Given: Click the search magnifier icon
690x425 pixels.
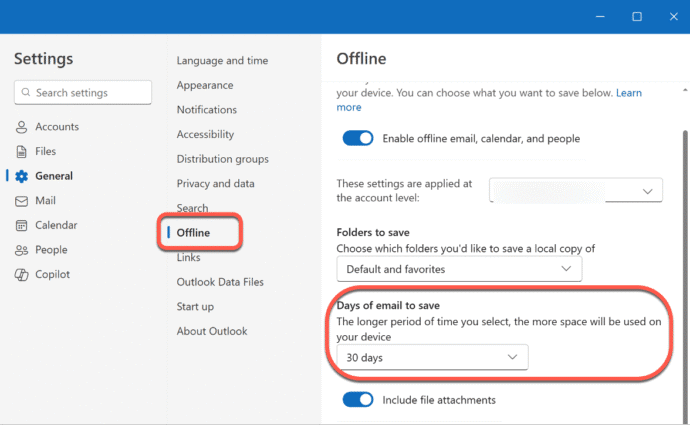Looking at the screenshot, I should click(25, 93).
